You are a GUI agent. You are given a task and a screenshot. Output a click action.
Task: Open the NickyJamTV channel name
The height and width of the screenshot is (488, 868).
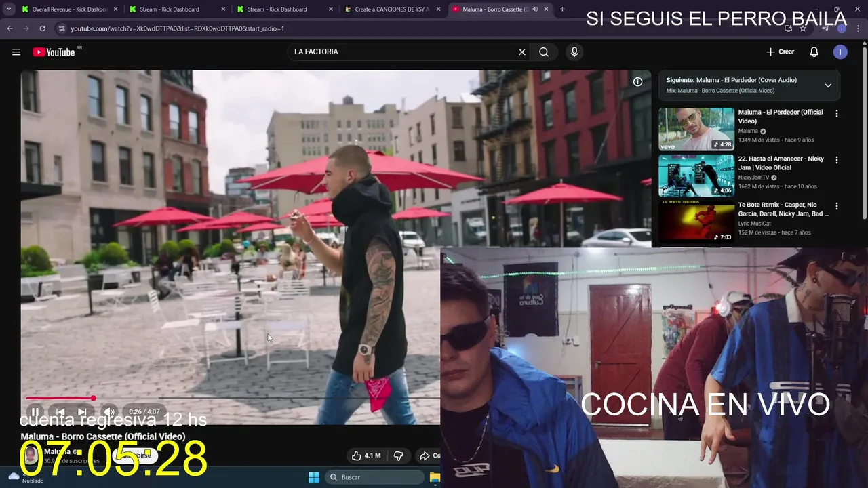coord(753,178)
